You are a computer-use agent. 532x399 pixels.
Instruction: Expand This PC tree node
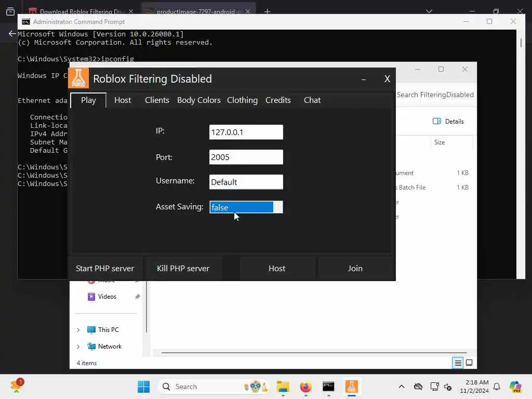[78, 330]
